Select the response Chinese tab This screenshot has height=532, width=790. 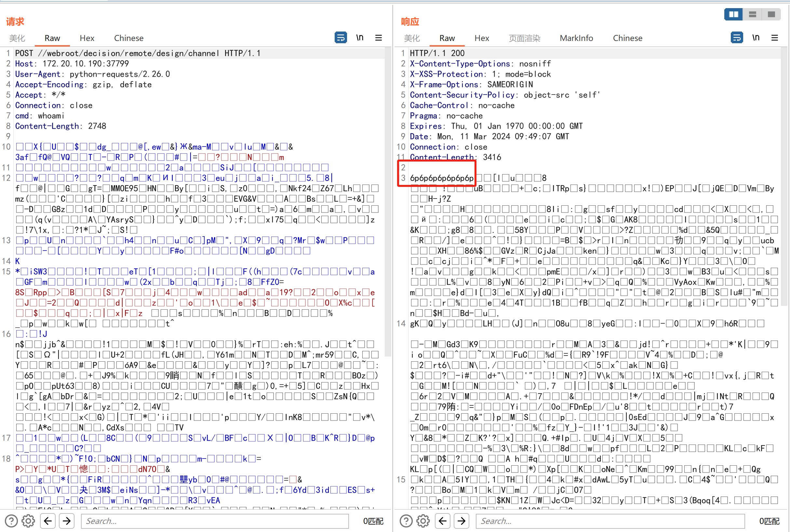point(627,38)
